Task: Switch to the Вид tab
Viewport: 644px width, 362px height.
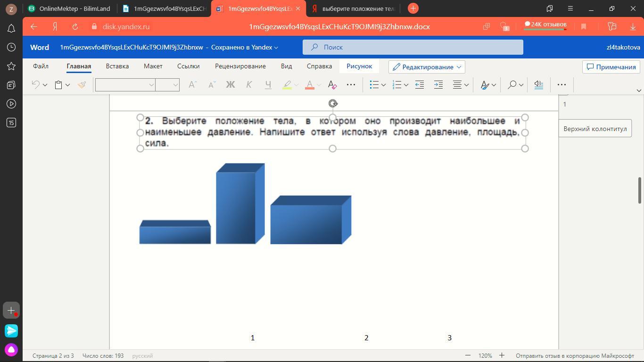Action: [286, 66]
